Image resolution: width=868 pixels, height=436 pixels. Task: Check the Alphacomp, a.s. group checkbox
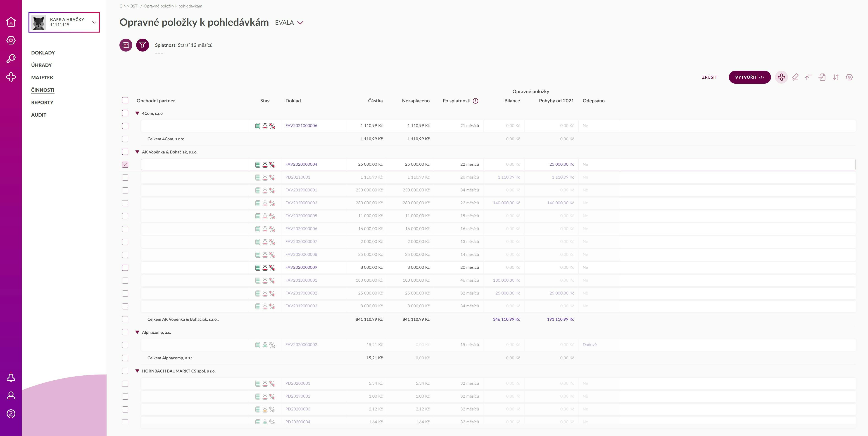pos(125,332)
